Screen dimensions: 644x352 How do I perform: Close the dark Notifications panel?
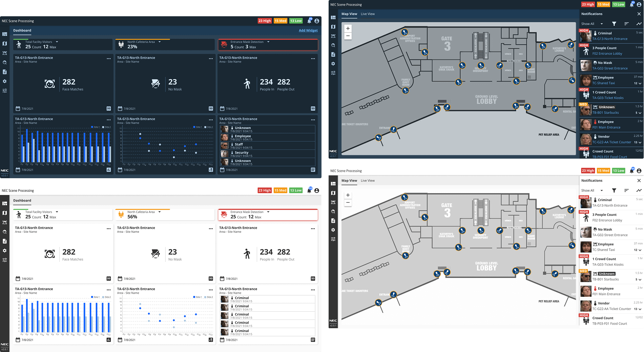tap(639, 14)
